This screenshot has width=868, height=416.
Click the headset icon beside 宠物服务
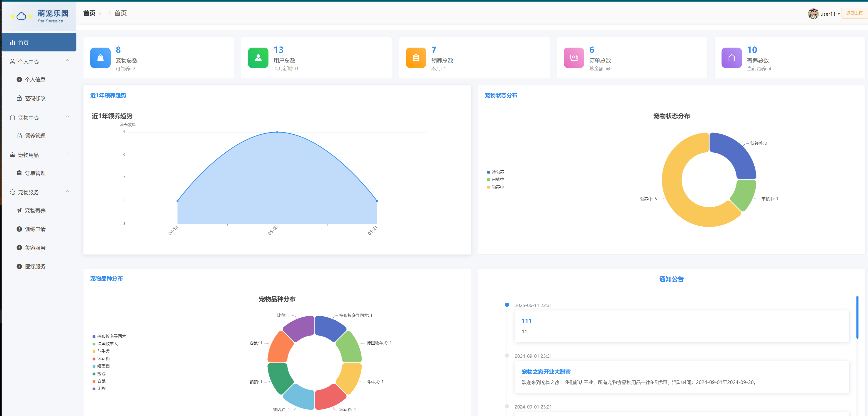[x=12, y=192]
